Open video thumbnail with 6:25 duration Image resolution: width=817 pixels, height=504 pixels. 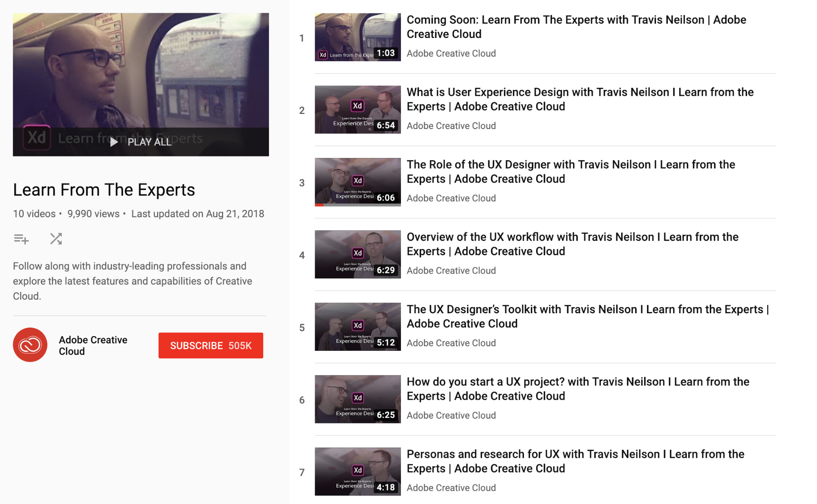pyautogui.click(x=358, y=399)
